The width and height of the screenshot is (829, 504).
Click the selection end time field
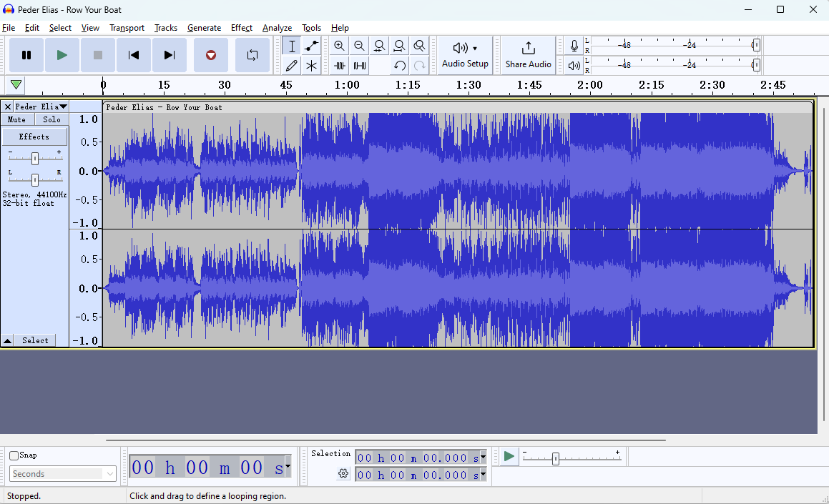click(418, 475)
